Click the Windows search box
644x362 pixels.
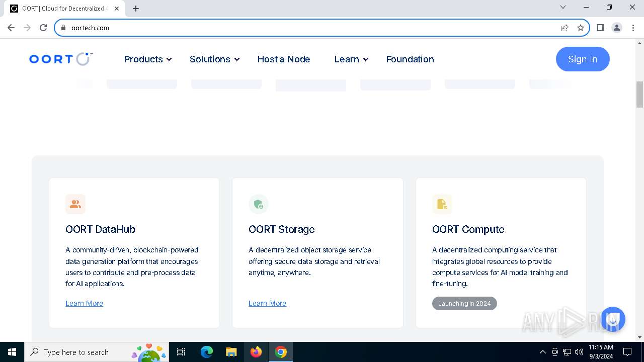point(96,352)
